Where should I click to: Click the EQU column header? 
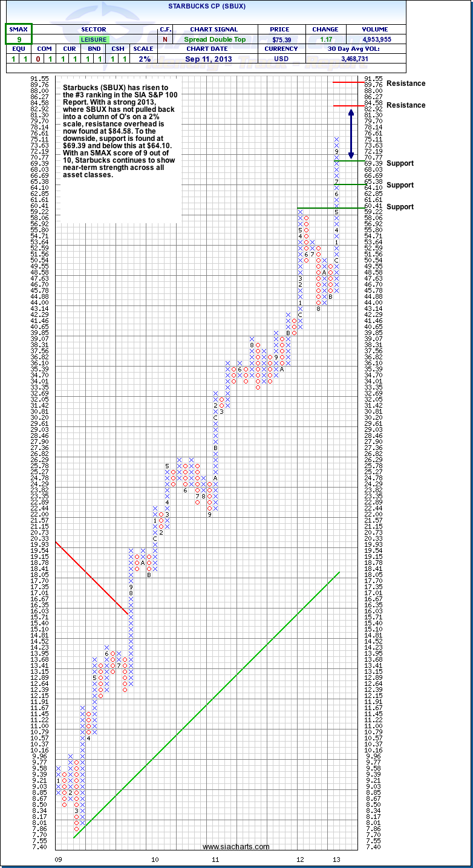click(19, 49)
